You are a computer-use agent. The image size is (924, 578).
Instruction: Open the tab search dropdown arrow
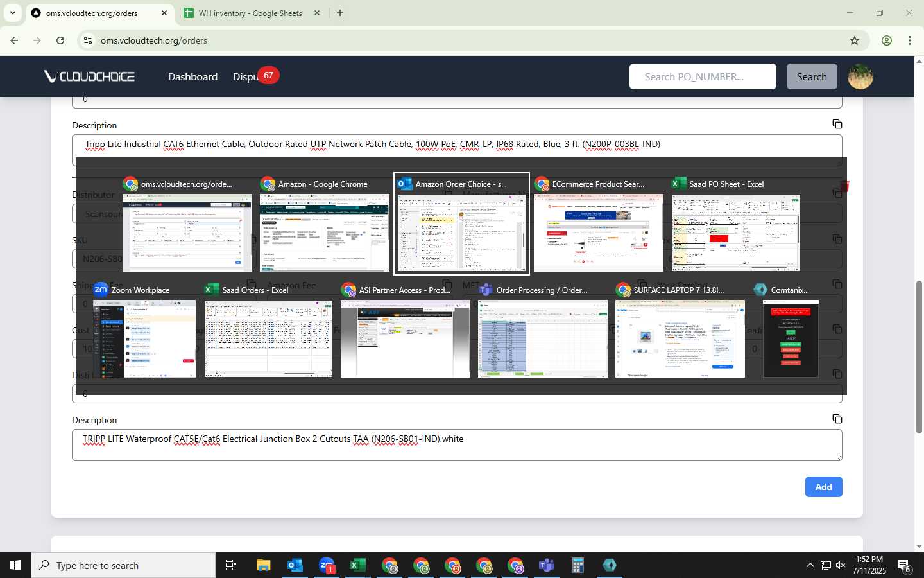[12, 13]
